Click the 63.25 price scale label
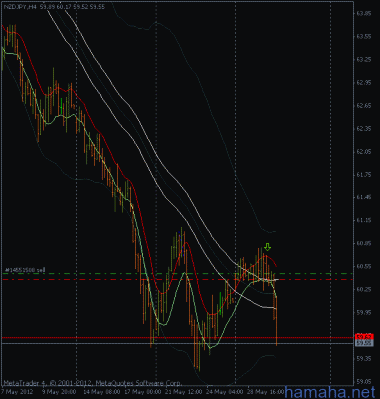Viewport: 380px width, 399px height. [x=364, y=60]
